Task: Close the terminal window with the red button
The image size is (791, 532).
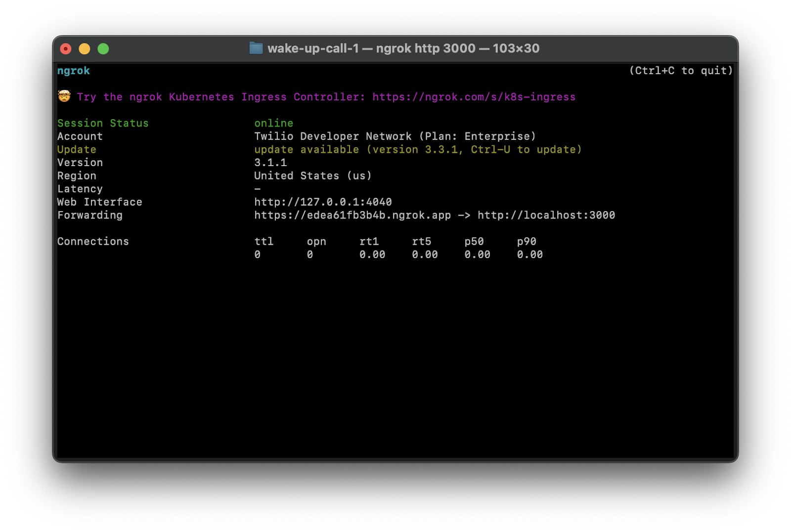Action: (66, 48)
